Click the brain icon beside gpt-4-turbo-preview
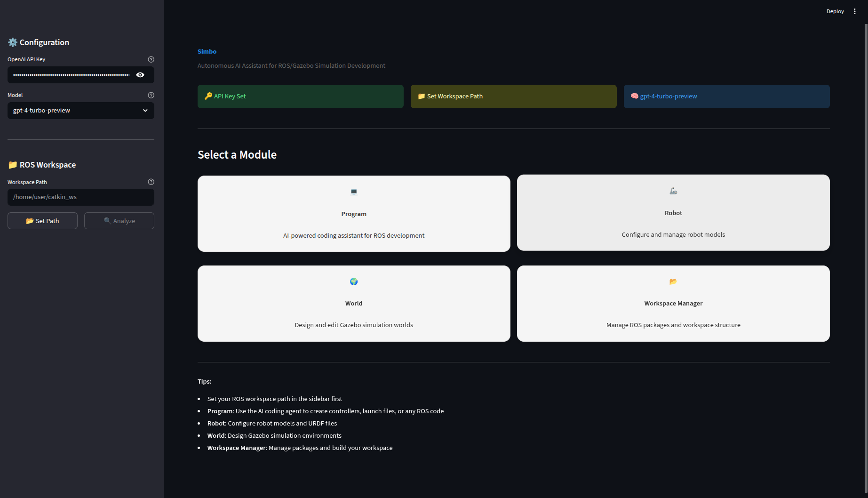868x498 pixels. [x=635, y=96]
